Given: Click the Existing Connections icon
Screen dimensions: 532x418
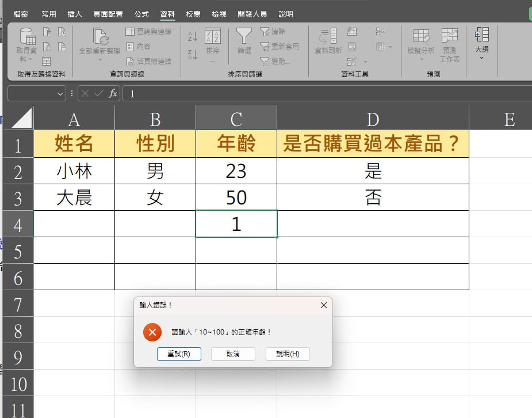Looking at the screenshot, I should [x=62, y=47].
